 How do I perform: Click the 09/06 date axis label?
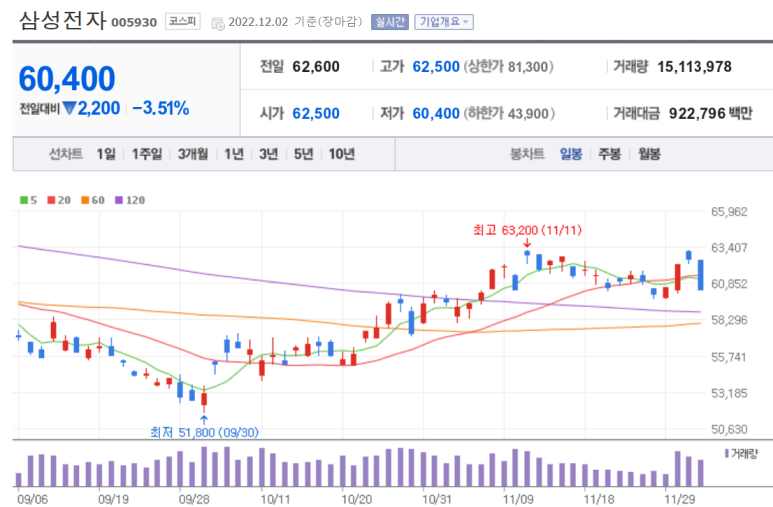(33, 499)
